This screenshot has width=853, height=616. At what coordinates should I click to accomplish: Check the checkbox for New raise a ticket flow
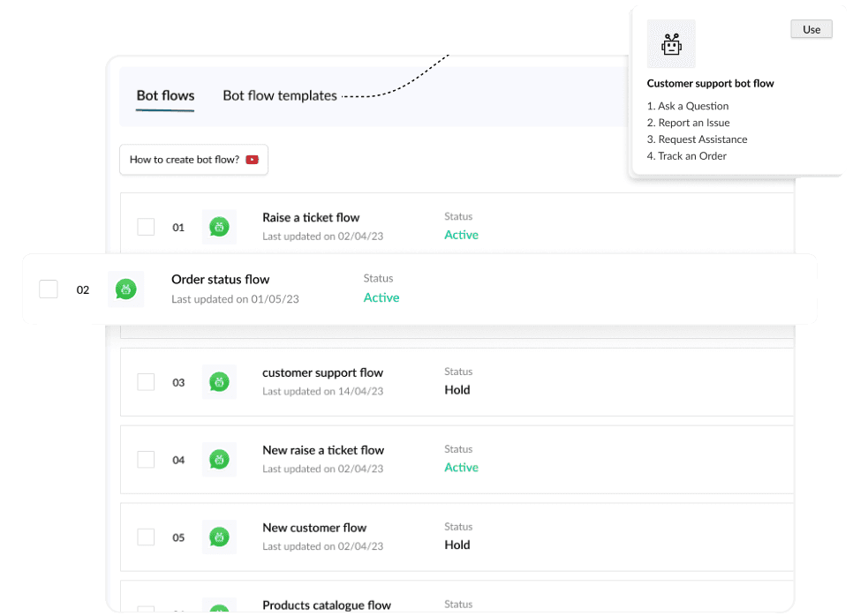[146, 460]
